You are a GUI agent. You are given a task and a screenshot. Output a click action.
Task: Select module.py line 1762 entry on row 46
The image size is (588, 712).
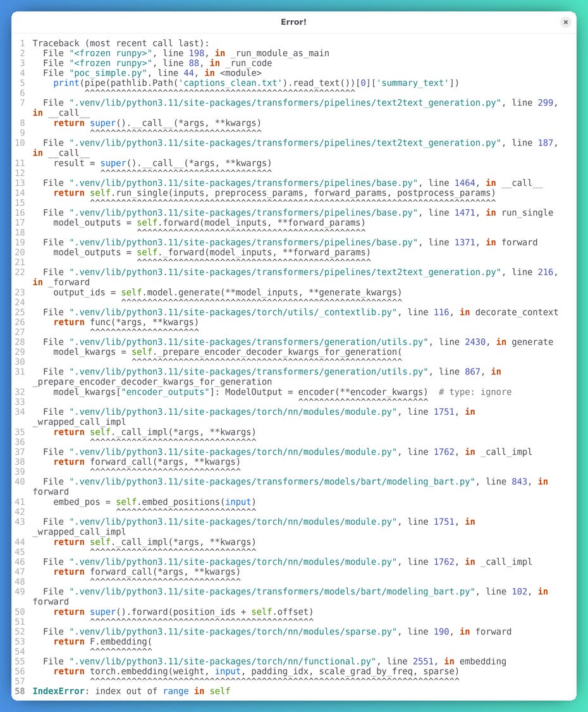pyautogui.click(x=288, y=562)
